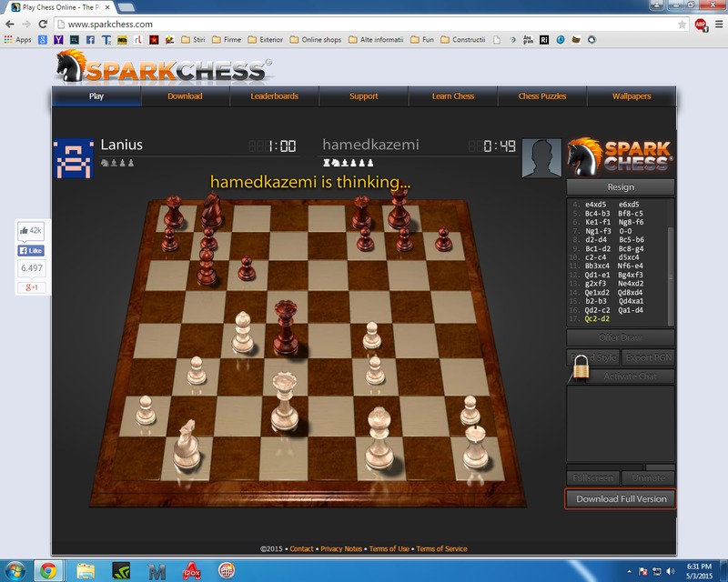This screenshot has width=728, height=582.
Task: Open the Nvidia app in the taskbar
Action: coord(121,571)
